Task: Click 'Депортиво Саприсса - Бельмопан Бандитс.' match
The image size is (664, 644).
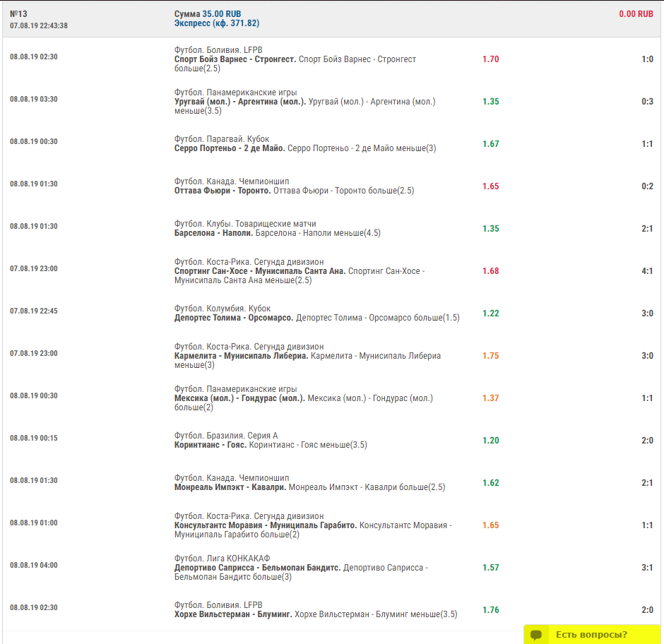Action: pyautogui.click(x=257, y=567)
